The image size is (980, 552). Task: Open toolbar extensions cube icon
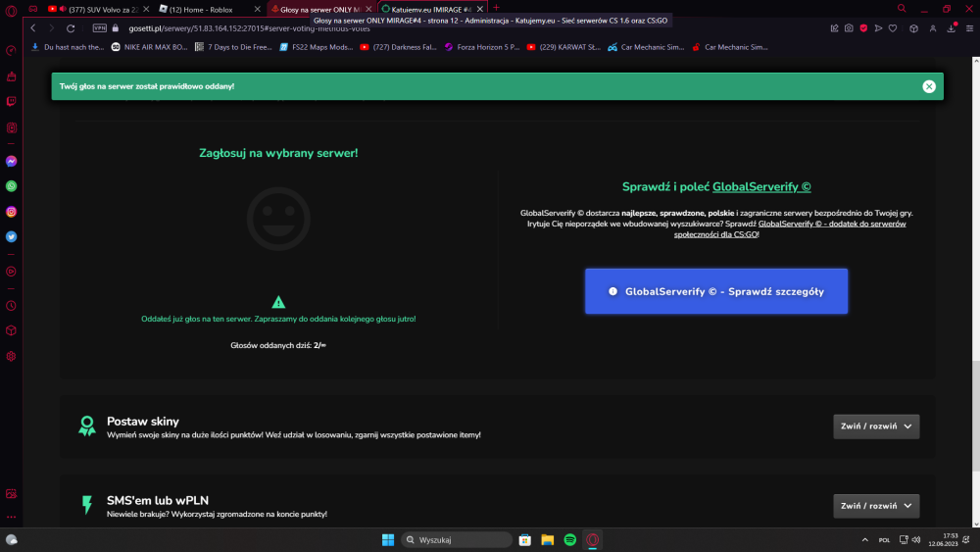(913, 28)
